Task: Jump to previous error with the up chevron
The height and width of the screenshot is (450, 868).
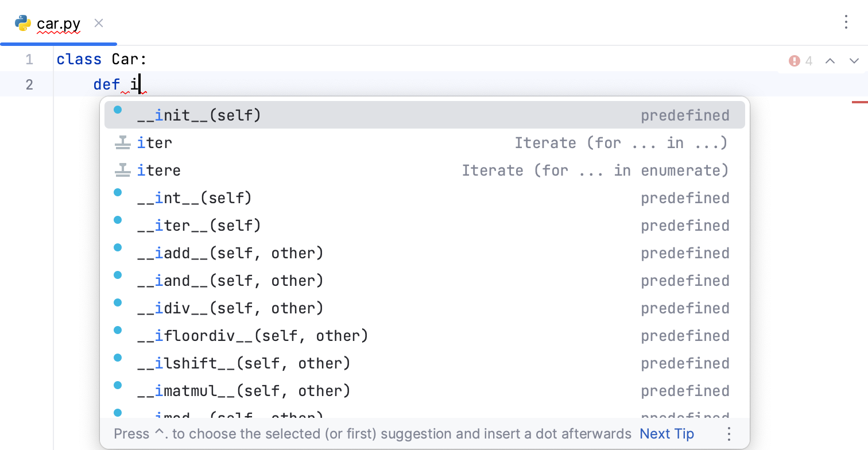Action: [830, 60]
